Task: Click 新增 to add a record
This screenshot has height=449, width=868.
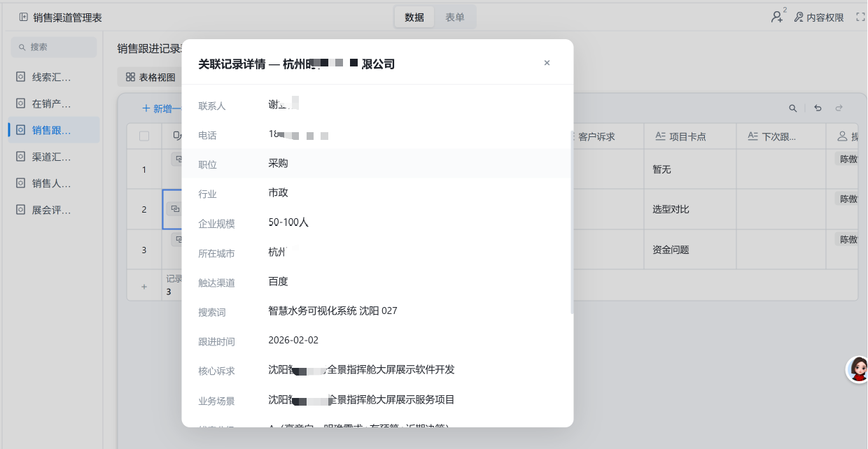Action: point(162,108)
